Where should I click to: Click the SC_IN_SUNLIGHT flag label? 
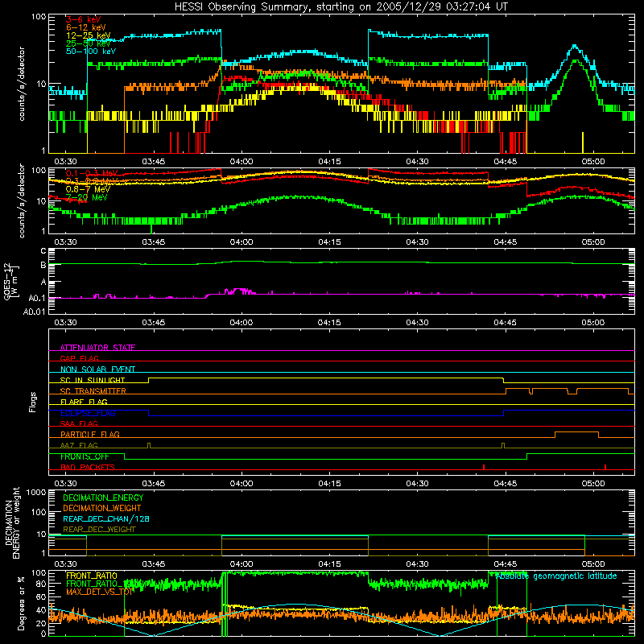coord(93,380)
